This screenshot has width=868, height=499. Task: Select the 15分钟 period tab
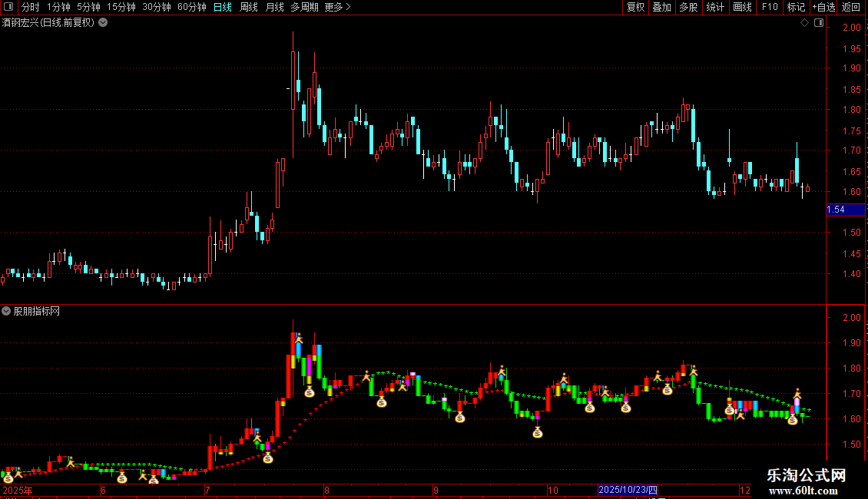tap(121, 7)
